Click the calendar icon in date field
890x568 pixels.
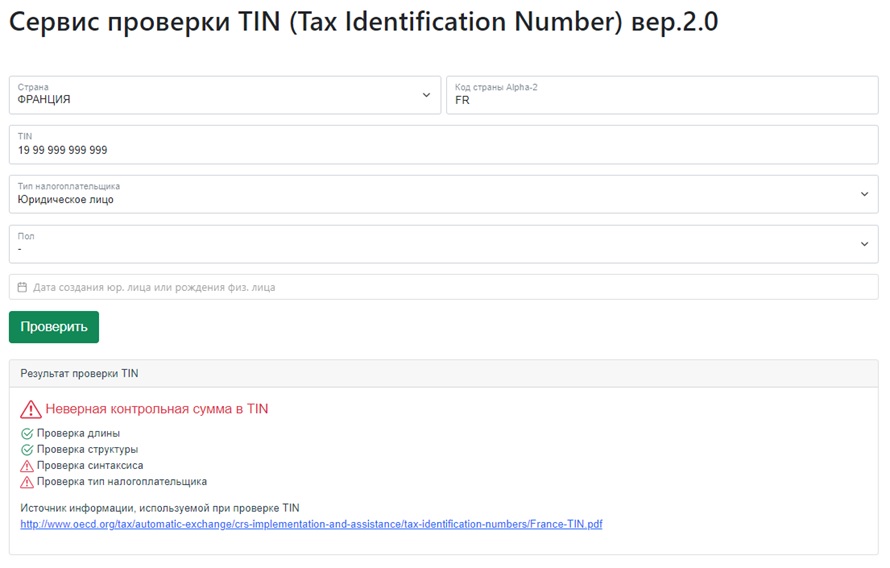tap(22, 287)
